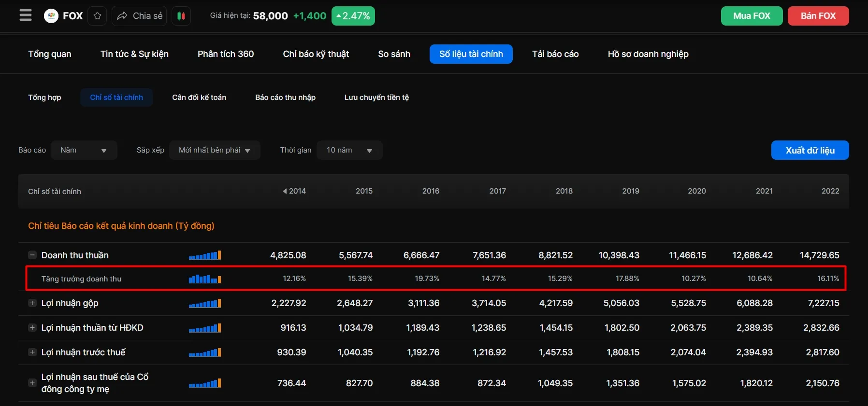
Task: Expand Lợi nhuận thuần từ HĐKD row
Action: (32, 328)
